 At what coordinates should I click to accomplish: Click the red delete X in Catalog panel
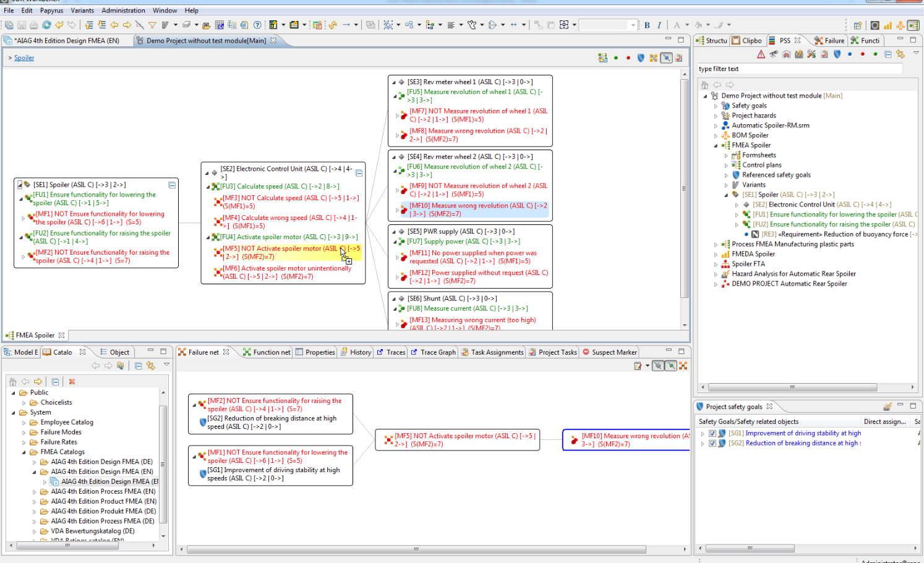click(x=72, y=382)
